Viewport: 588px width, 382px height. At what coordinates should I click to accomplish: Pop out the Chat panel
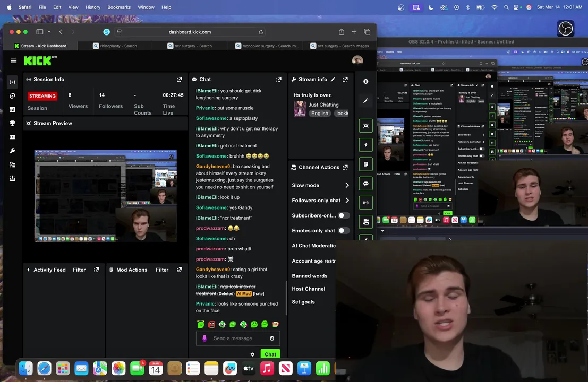279,80
